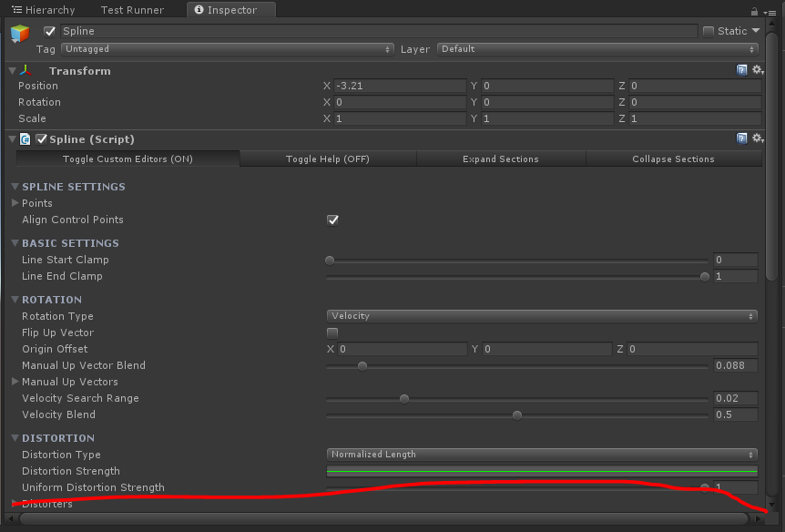The height and width of the screenshot is (532, 785).
Task: Enable the Flip Up Vector checkbox
Action: click(x=331, y=332)
